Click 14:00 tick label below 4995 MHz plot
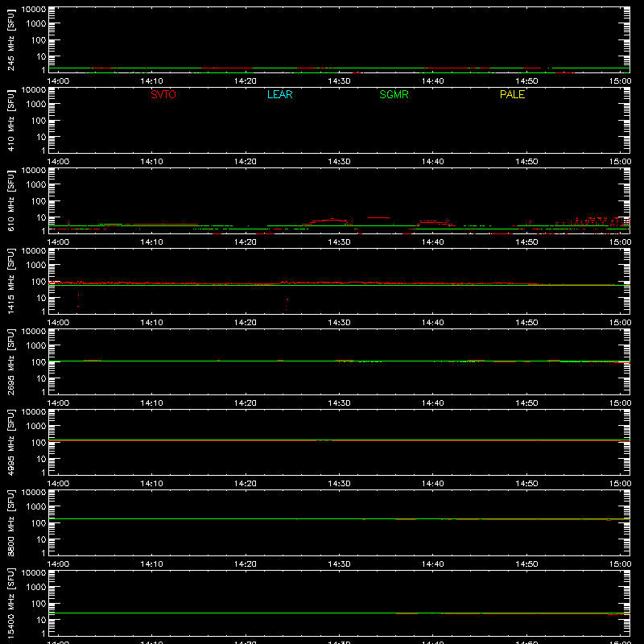 tap(58, 484)
